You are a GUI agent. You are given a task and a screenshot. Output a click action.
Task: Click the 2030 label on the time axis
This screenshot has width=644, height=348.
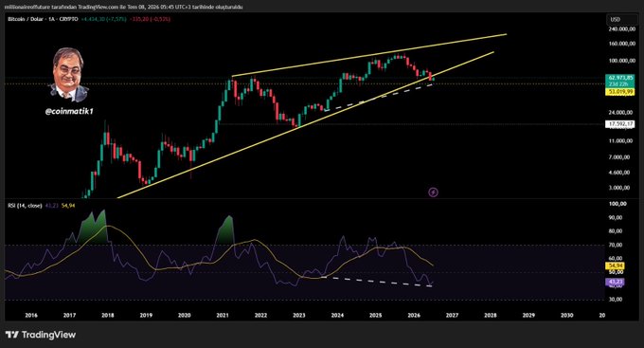pos(566,315)
